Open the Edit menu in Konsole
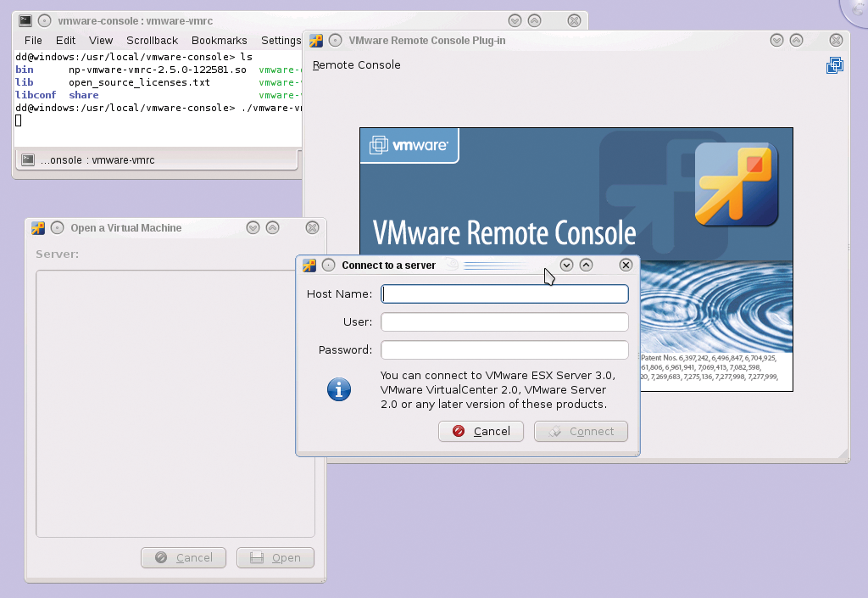Image resolution: width=868 pixels, height=598 pixels. tap(65, 41)
